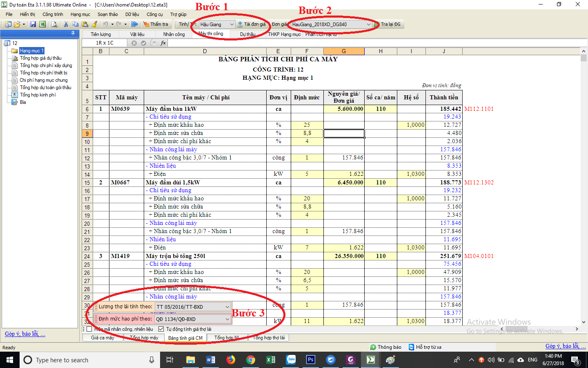The height and width of the screenshot is (368, 588).
Task: Click the Excel export icon in toolbar
Action: pyautogui.click(x=42, y=25)
